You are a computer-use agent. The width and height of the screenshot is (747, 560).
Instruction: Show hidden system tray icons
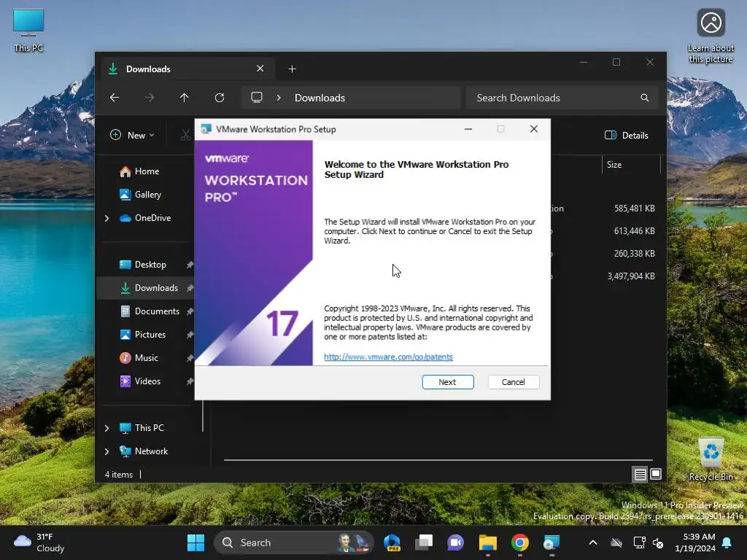592,542
